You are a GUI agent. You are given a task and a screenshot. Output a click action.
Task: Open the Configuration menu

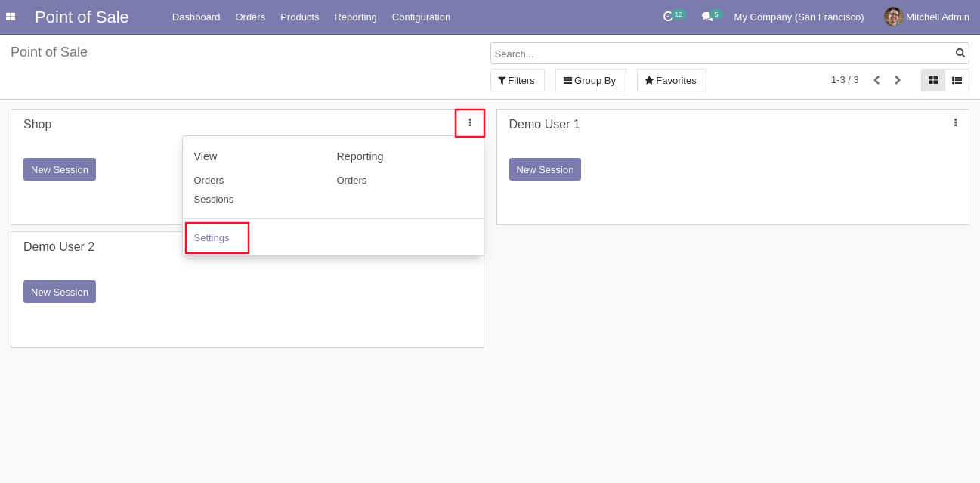(421, 17)
